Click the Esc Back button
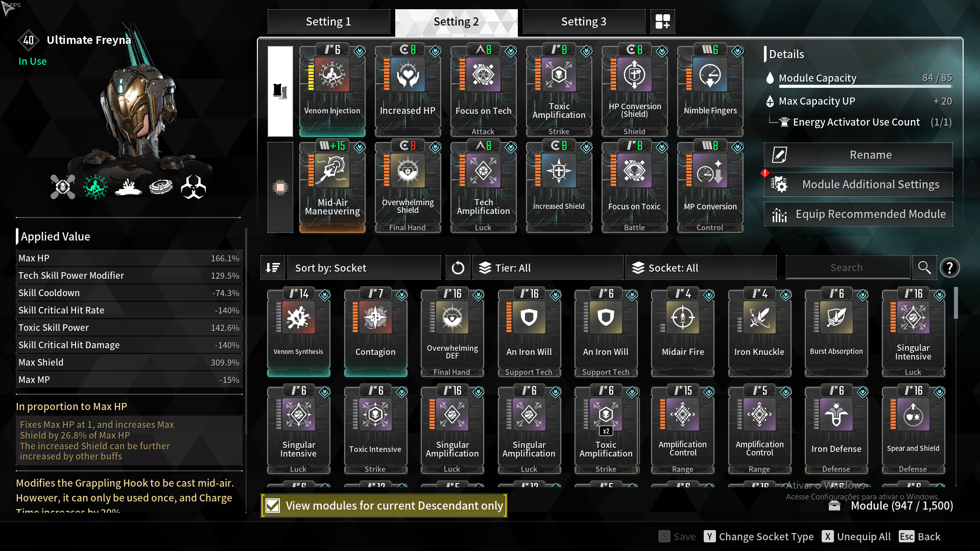Screen dimensions: 980x551 pyautogui.click(x=920, y=536)
